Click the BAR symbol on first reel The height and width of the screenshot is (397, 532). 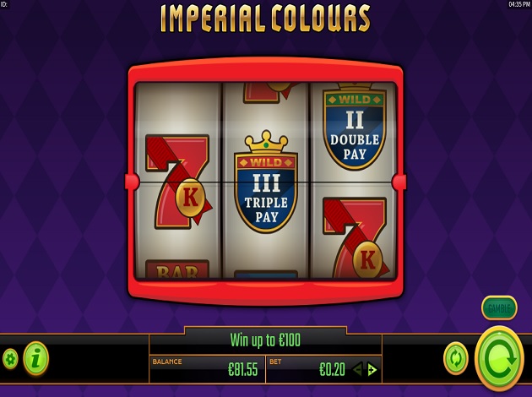click(x=177, y=269)
